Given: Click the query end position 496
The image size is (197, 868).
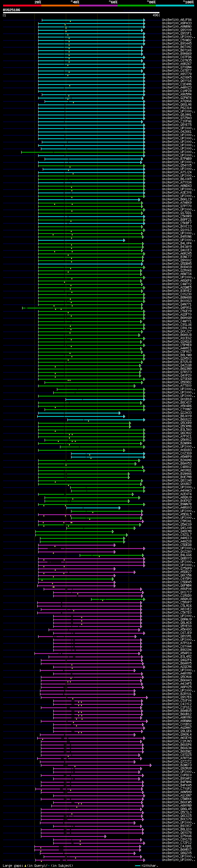Looking at the screenshot, I should [155, 15].
